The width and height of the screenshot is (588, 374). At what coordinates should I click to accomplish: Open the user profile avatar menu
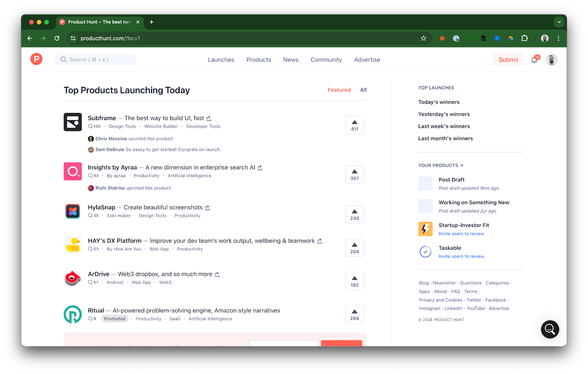(552, 60)
